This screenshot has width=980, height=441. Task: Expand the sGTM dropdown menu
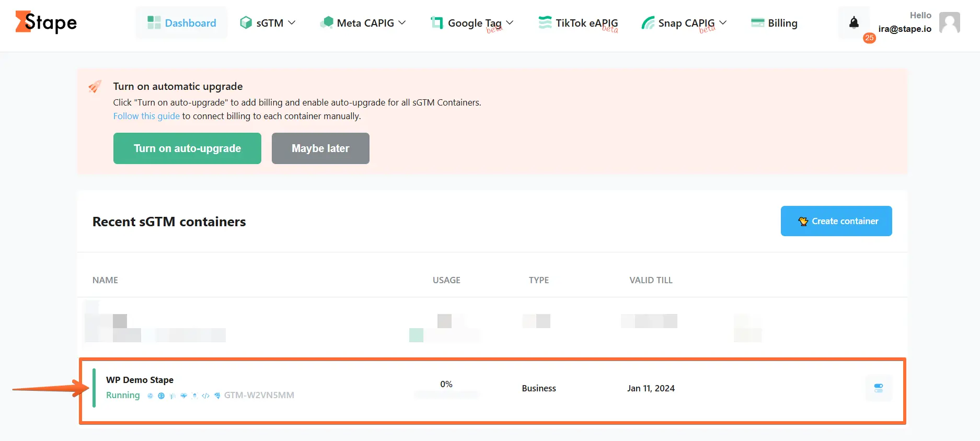click(x=268, y=23)
